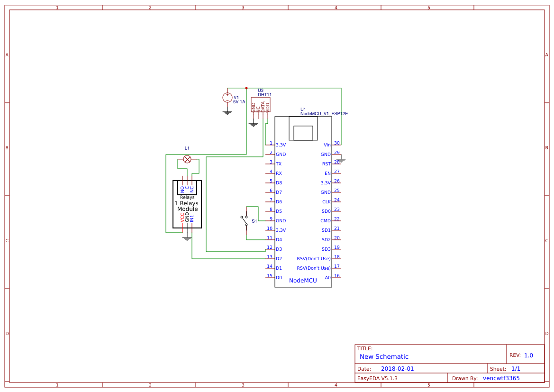Click the '5V 1A' source value text
The width and height of the screenshot is (554, 392).
coord(239,102)
